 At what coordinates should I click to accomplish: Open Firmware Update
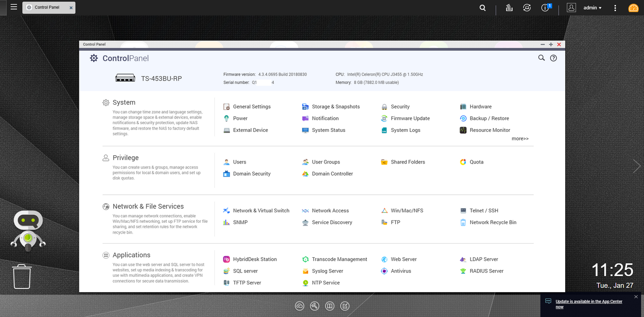coord(405,119)
